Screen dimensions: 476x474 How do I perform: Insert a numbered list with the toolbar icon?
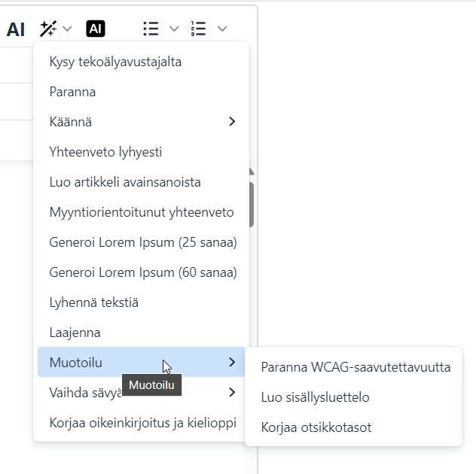coord(199,29)
